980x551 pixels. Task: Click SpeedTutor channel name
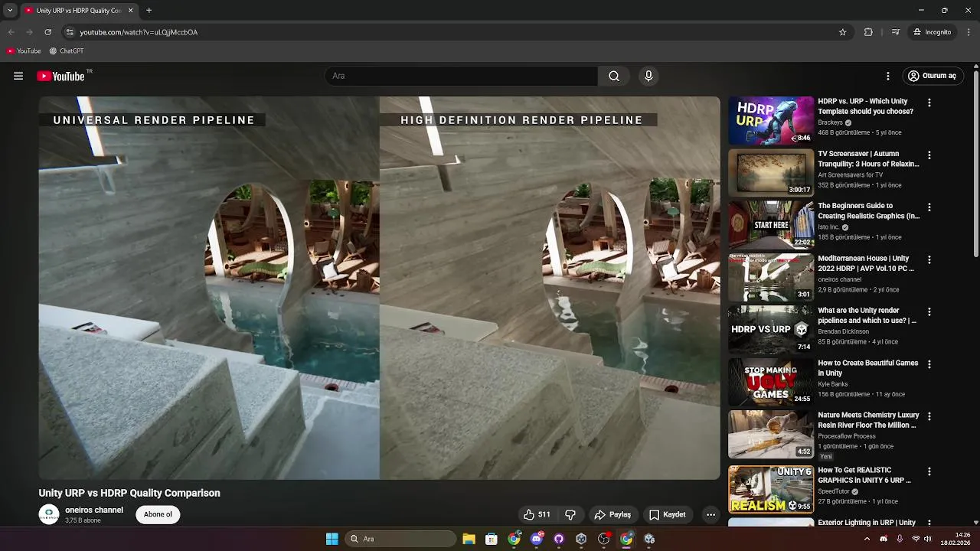(835, 491)
